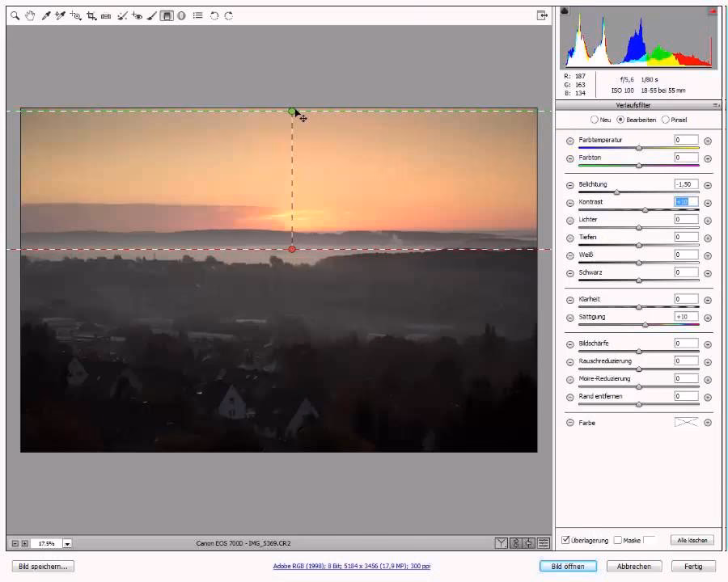This screenshot has height=582, width=728.
Task: Open the Verlaufsfilter panel flyout menu
Action: point(715,105)
